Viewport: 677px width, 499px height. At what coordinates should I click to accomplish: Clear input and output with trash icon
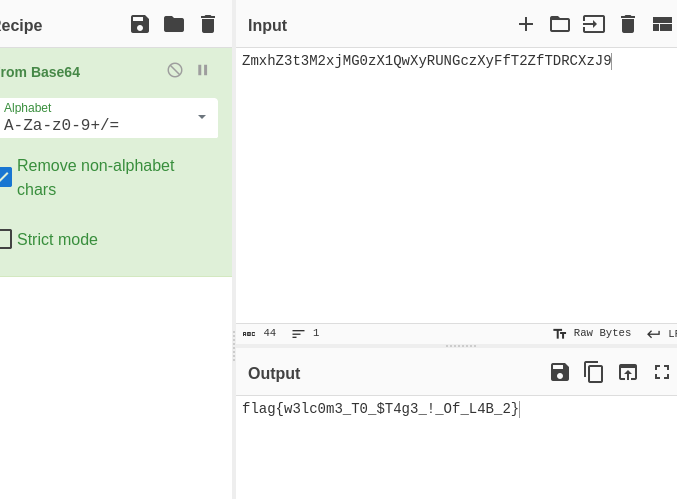pos(628,24)
